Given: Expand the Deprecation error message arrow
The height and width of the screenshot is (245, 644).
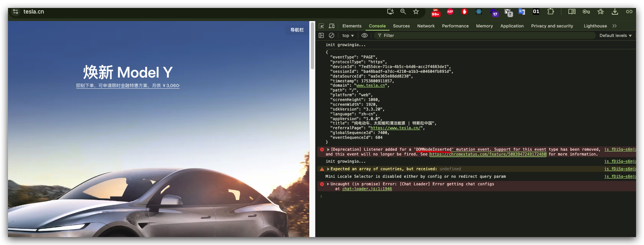Looking at the screenshot, I should (x=328, y=150).
